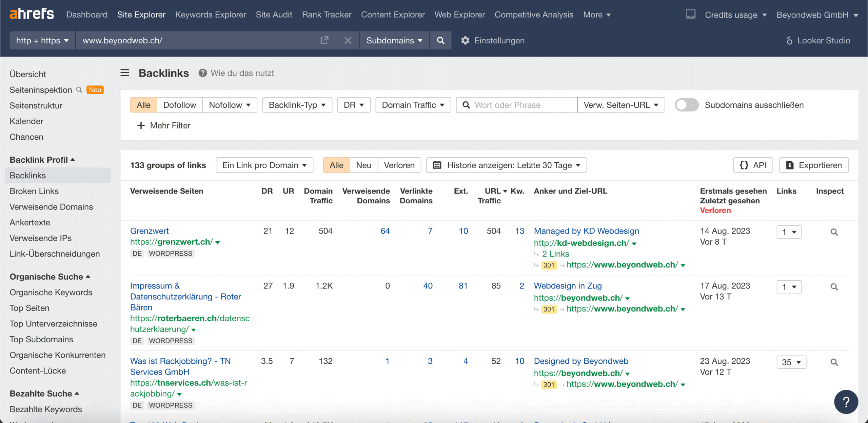Inspect the TN Services row magnifier
This screenshot has width=868, height=423.
tap(834, 362)
